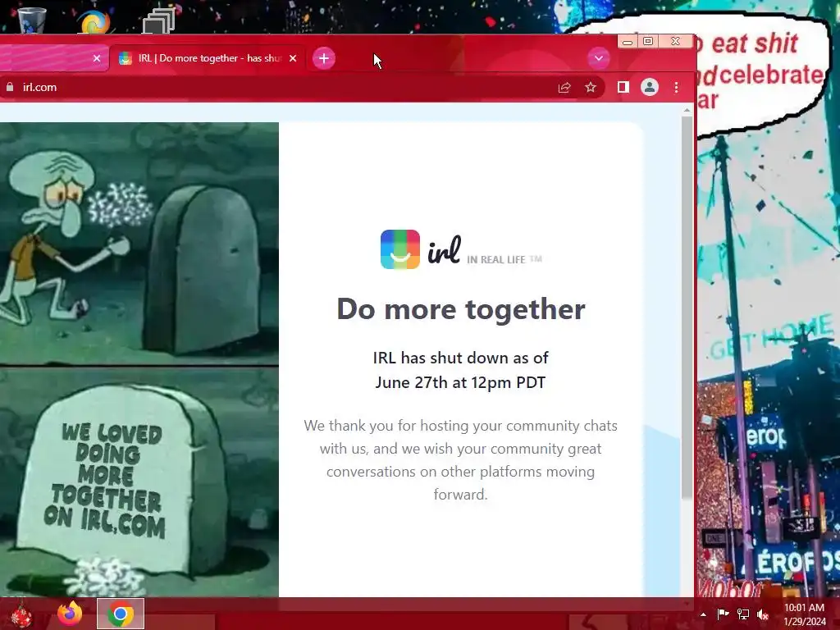Open the Chrome profile avatar
The height and width of the screenshot is (630, 840).
(x=650, y=87)
